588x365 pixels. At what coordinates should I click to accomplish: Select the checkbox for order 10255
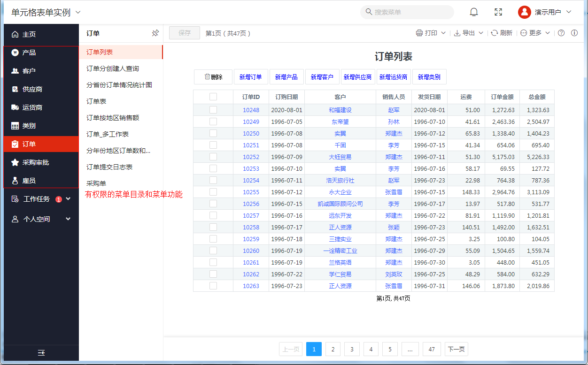point(213,192)
